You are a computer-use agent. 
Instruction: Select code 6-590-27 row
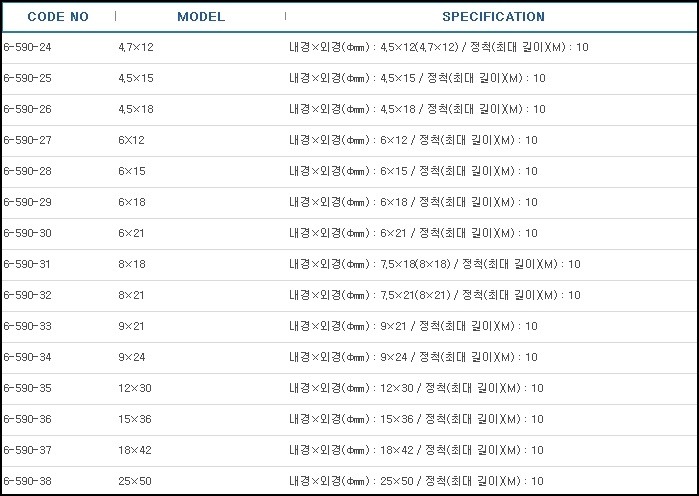click(350, 140)
